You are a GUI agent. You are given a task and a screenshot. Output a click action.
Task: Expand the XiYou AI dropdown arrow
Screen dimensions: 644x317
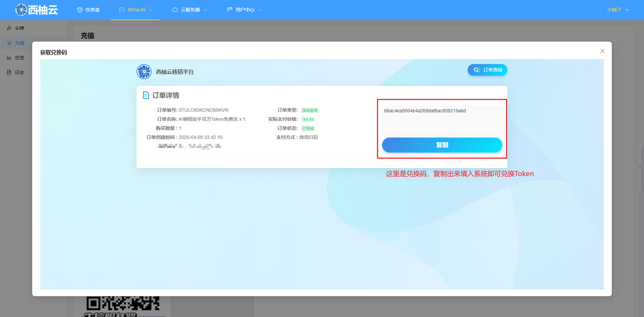[x=151, y=10]
